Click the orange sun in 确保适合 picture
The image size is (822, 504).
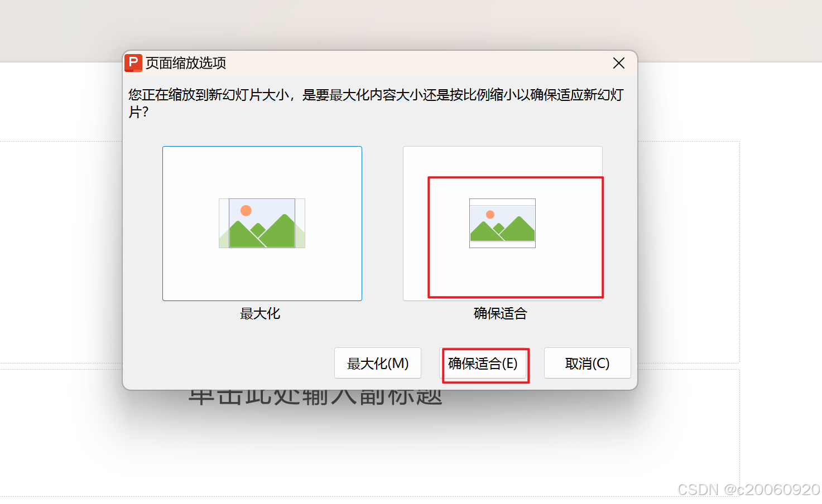(x=490, y=215)
